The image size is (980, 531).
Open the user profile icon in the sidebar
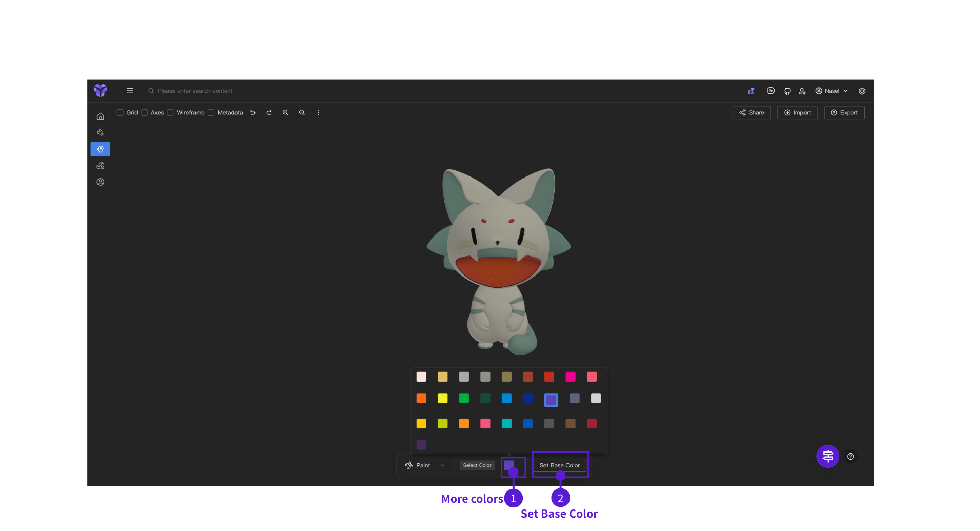coord(101,182)
